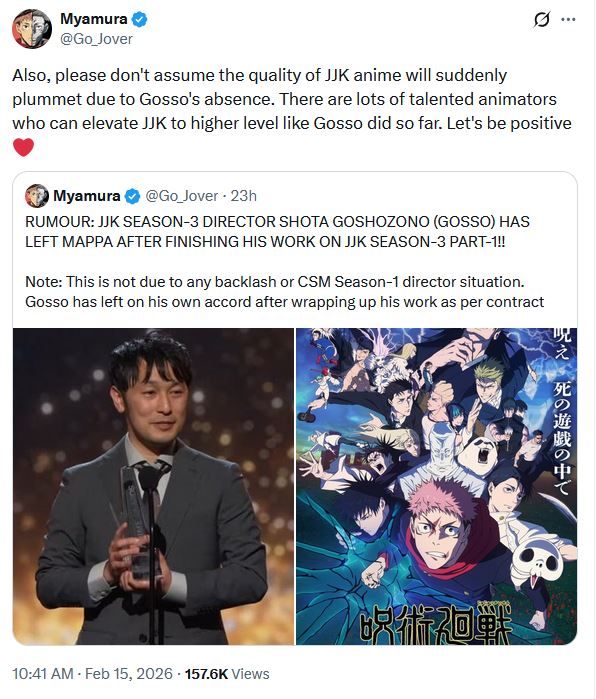Click the Myamura display name at top
This screenshot has width=596, height=699.
tap(94, 19)
